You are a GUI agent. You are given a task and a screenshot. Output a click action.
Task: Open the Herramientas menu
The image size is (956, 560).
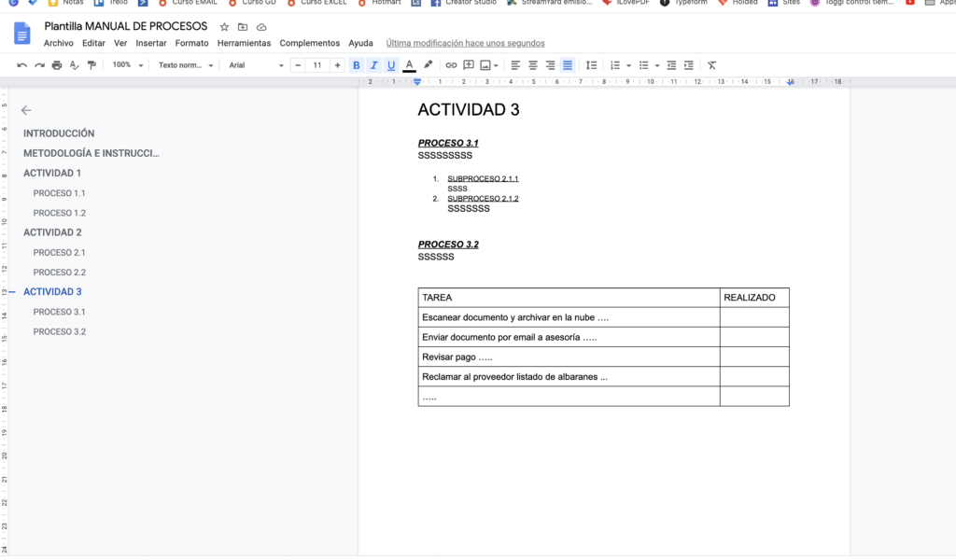click(x=244, y=43)
